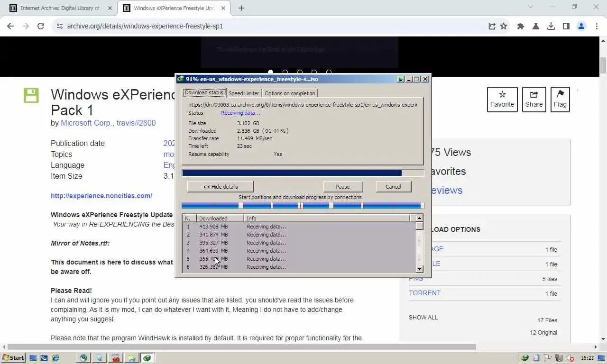Open the Chrome three-dot menu
Screen dimensions: 607x364
597,26
